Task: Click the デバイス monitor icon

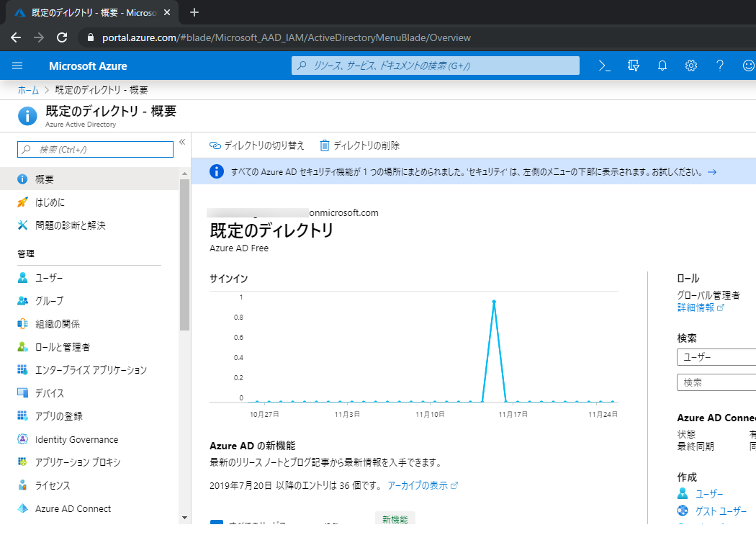Action: point(22,393)
